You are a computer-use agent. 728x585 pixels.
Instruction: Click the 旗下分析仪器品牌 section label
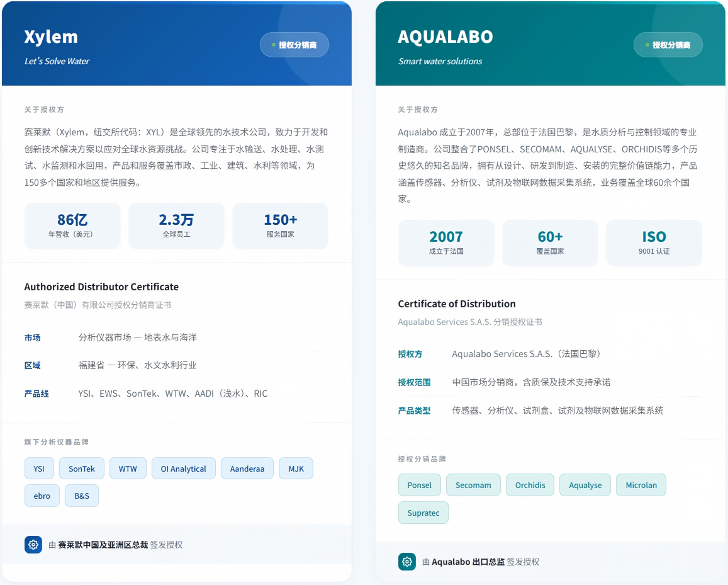(x=56, y=442)
